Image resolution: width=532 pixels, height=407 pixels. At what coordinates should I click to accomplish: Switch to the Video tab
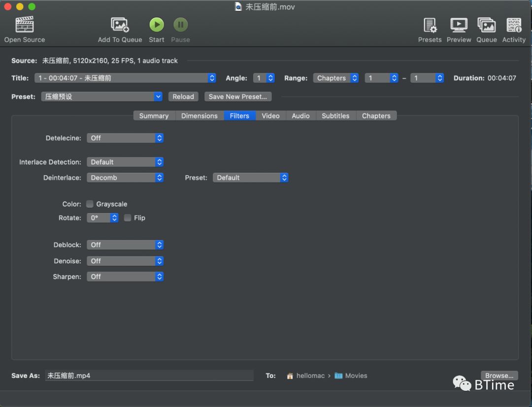click(x=270, y=116)
